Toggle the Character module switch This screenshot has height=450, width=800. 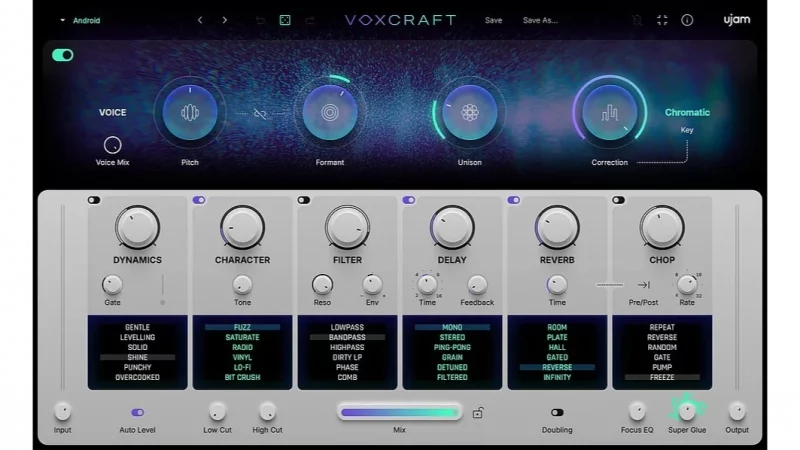[x=199, y=200]
